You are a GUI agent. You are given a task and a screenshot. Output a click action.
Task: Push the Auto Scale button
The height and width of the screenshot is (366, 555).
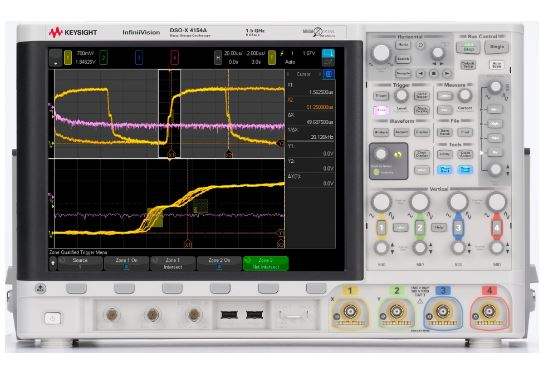pos(497,65)
